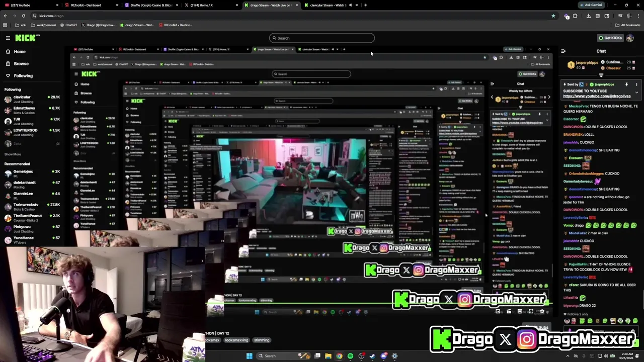Open the Windows Start menu
The width and height of the screenshot is (644, 362).
(249, 356)
